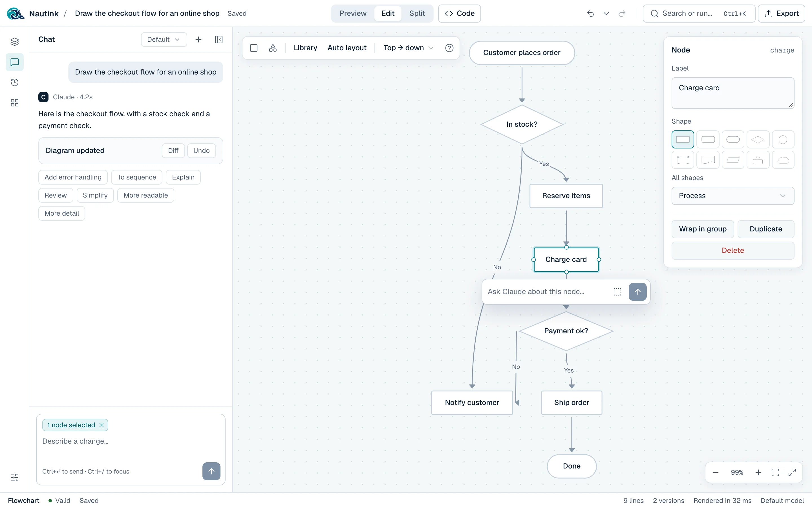
Task: Fit diagram to screen icon
Action: click(x=775, y=472)
